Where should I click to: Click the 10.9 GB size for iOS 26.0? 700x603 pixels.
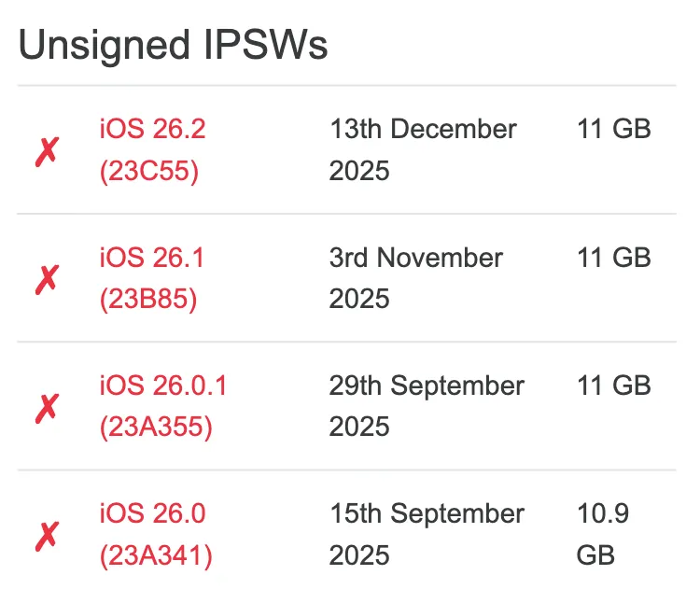click(x=602, y=534)
